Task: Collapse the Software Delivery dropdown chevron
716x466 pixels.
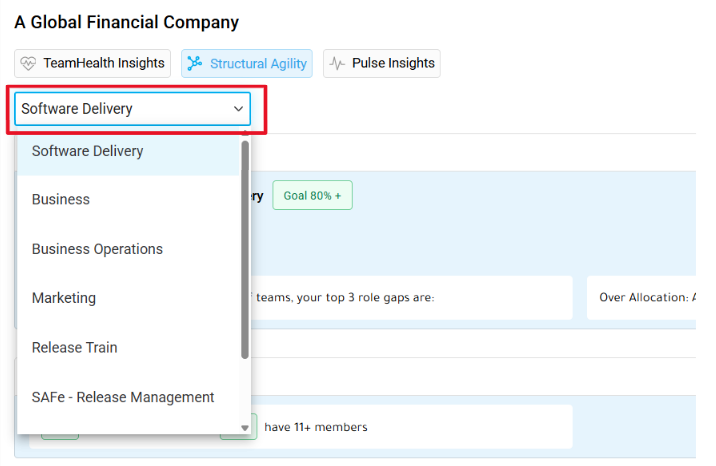Action: click(x=238, y=109)
